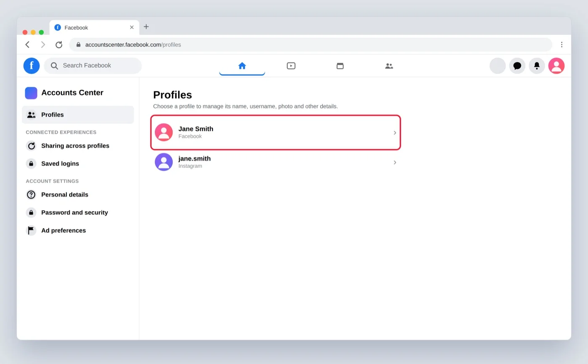Click the CONNECTED EXPERIENCES section label

(61, 132)
